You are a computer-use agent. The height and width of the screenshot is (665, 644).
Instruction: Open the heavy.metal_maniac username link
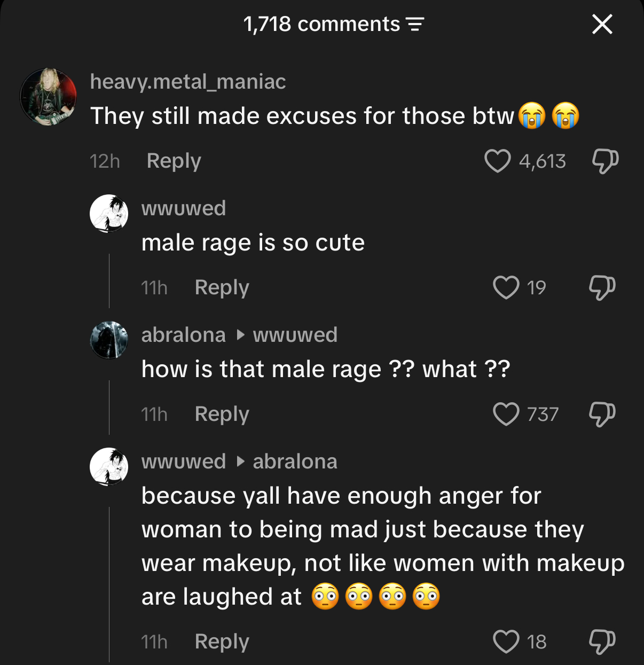click(188, 82)
